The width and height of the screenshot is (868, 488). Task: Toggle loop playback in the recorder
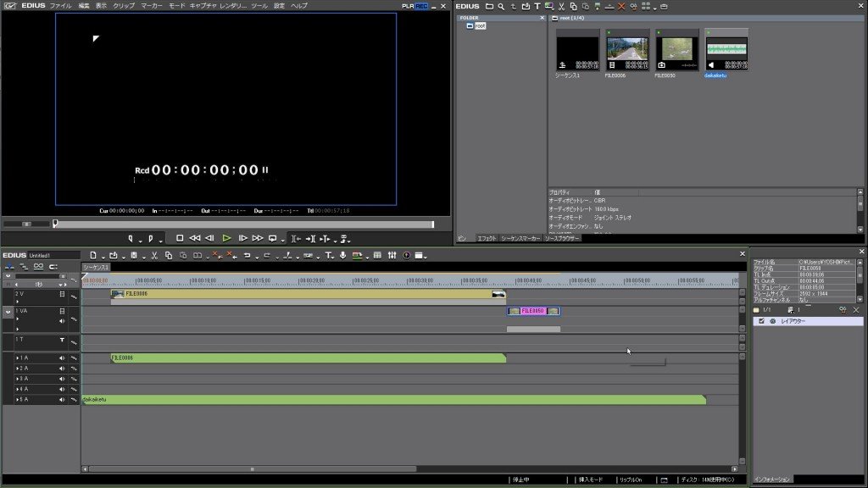(272, 238)
